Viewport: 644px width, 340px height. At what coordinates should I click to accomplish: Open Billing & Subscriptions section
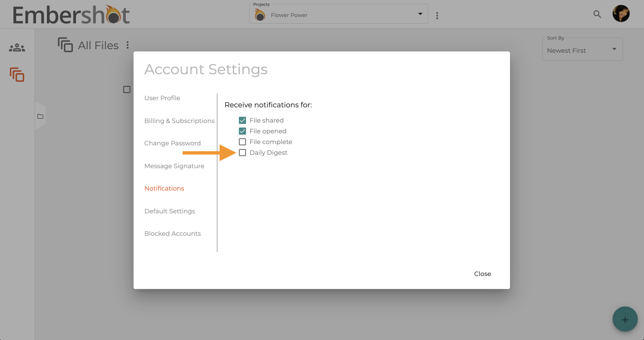point(179,121)
